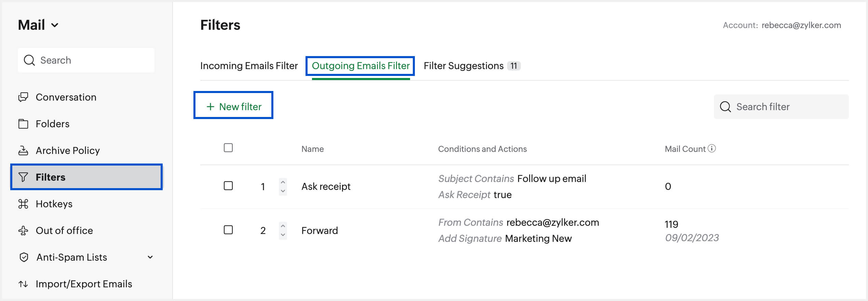Click the Mail Count info icon

pyautogui.click(x=711, y=148)
